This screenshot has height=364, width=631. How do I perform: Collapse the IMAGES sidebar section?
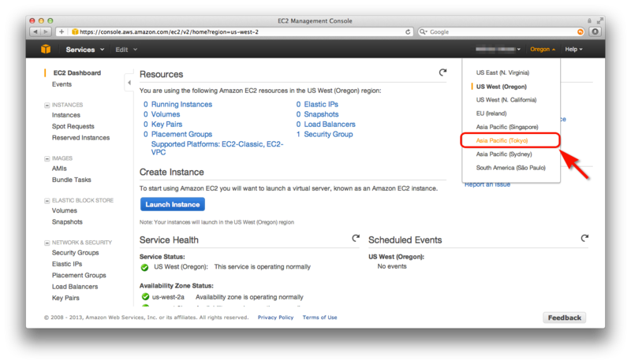pyautogui.click(x=47, y=158)
